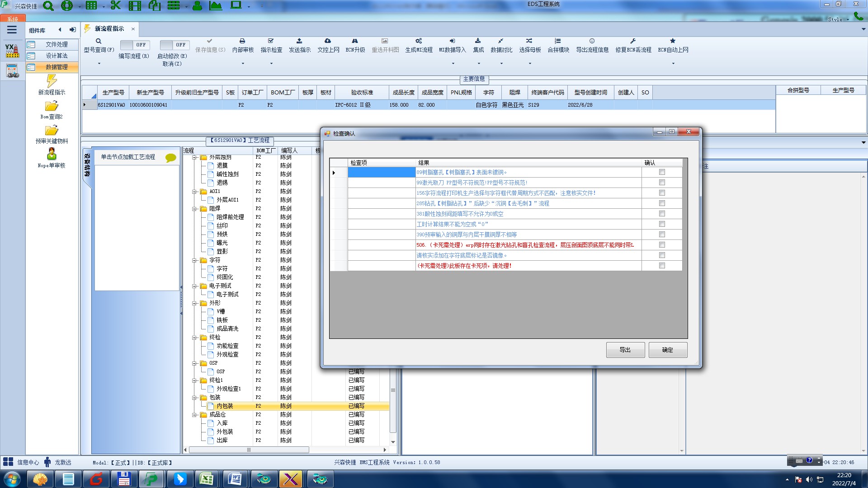
Task: Click the 修复ECN丢流程 wrench icon
Action: 633,41
